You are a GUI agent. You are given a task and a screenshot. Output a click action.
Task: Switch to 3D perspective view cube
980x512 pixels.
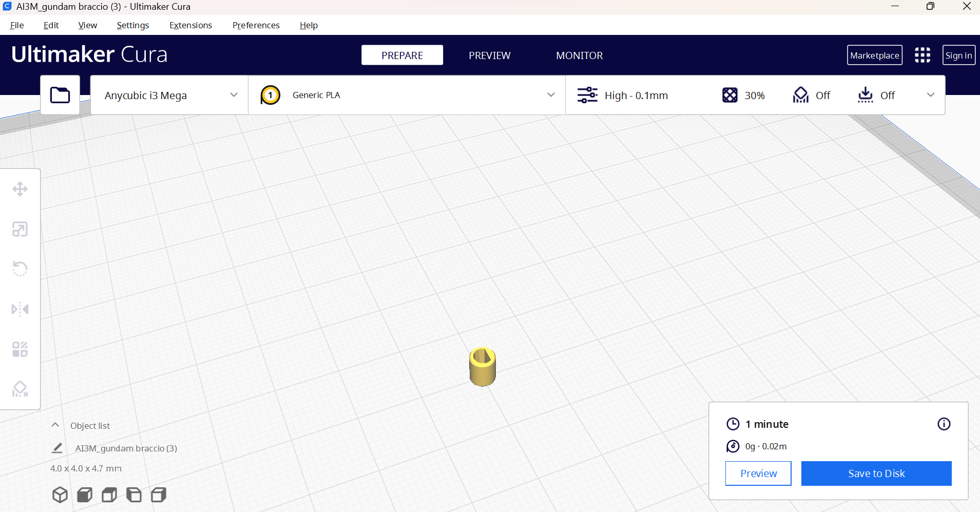(x=60, y=495)
